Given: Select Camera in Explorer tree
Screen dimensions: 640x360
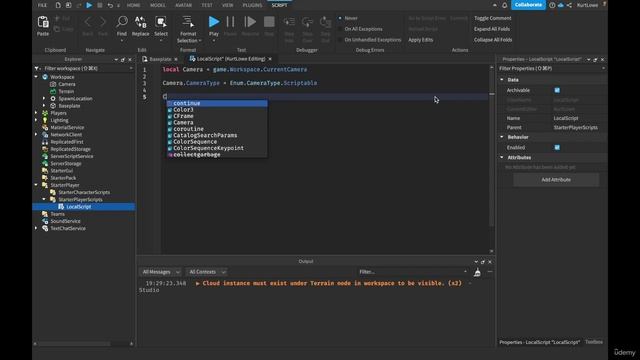Looking at the screenshot, I should pyautogui.click(x=67, y=84).
